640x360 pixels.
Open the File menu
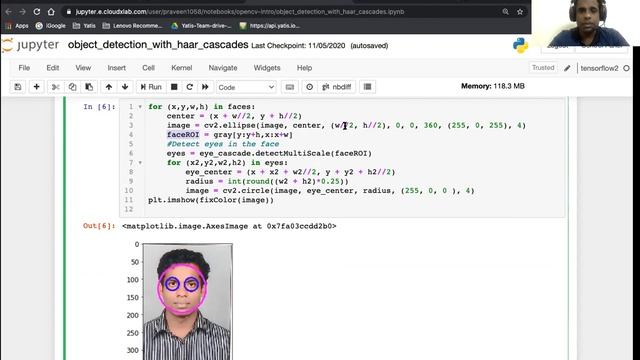point(24,68)
